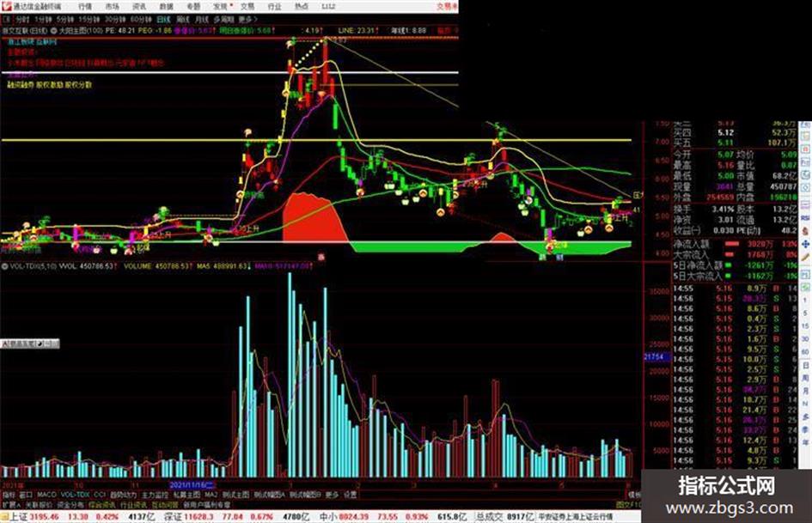Select 周 period button in right toolbar
Viewport: 812px width, 523px height.
pyautogui.click(x=805, y=378)
